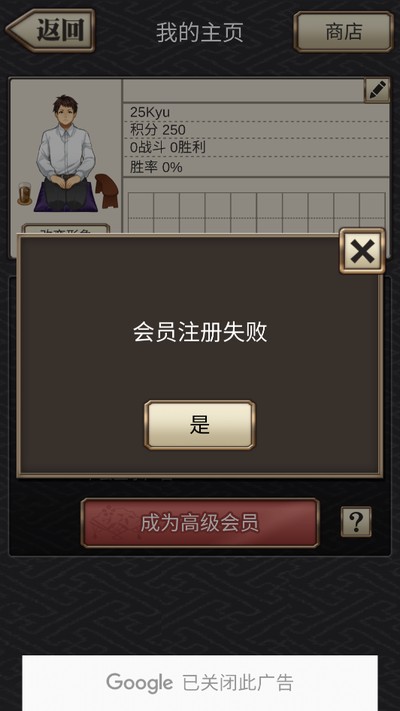Click the first cell in the badge grid

pyautogui.click(x=141, y=205)
